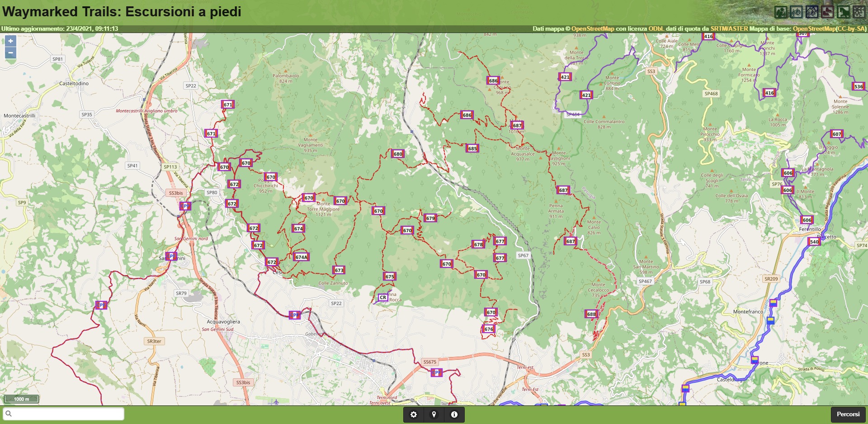Click inside the search input field
This screenshot has width=868, height=424.
click(x=63, y=413)
